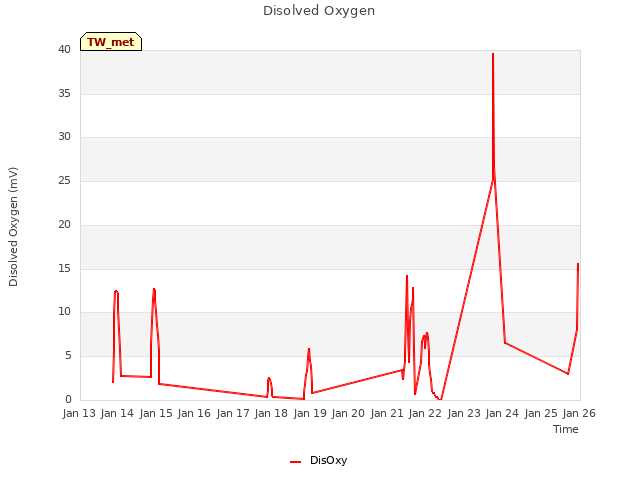This screenshot has width=640, height=480.
Task: Click the Jan 17 x-axis tick label
Action: (233, 413)
